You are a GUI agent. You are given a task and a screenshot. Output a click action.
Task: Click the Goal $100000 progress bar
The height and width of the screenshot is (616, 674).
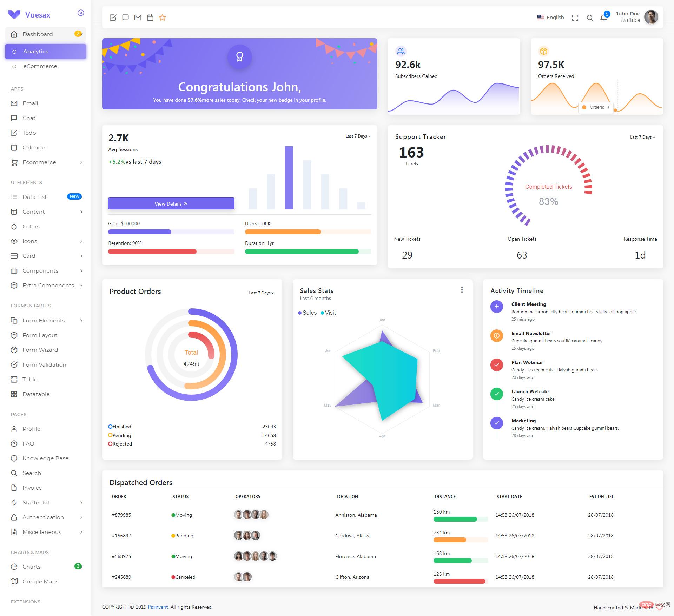click(x=171, y=232)
